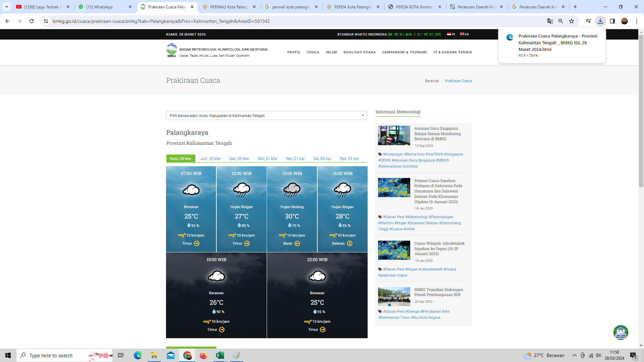Open the IKLIM menu
This screenshot has height=362, width=644.
click(331, 52)
